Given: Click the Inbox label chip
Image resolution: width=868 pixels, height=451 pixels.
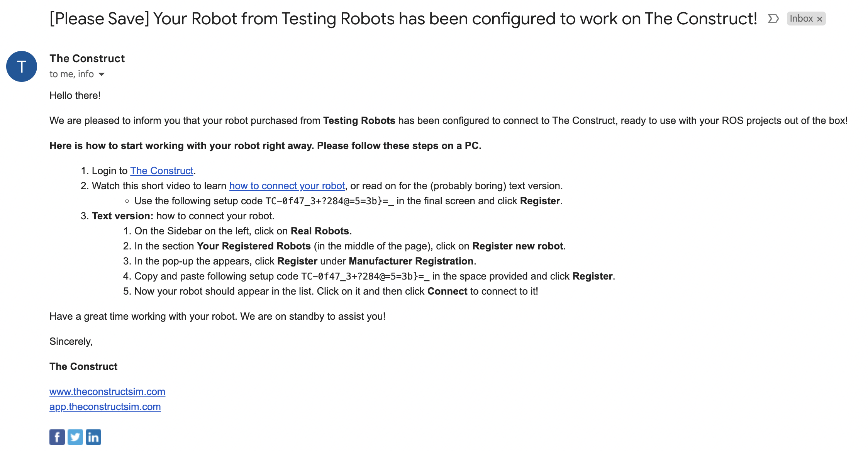Looking at the screenshot, I should [x=801, y=19].
